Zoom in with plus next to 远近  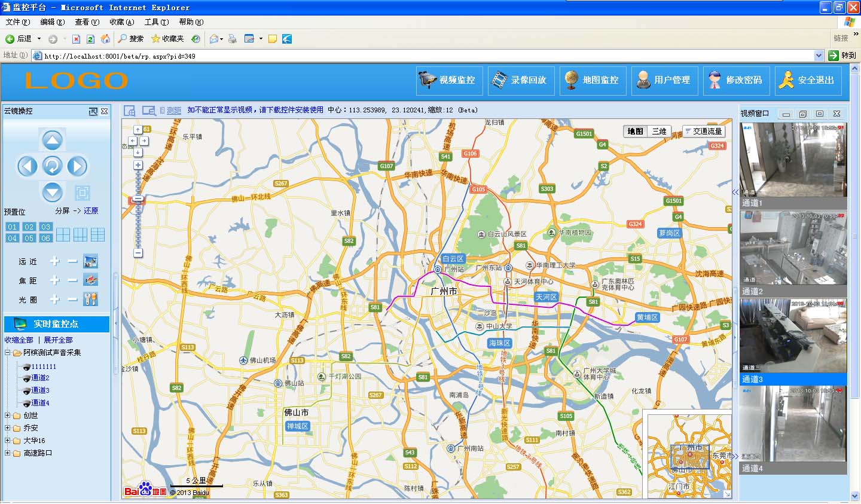pyautogui.click(x=55, y=261)
